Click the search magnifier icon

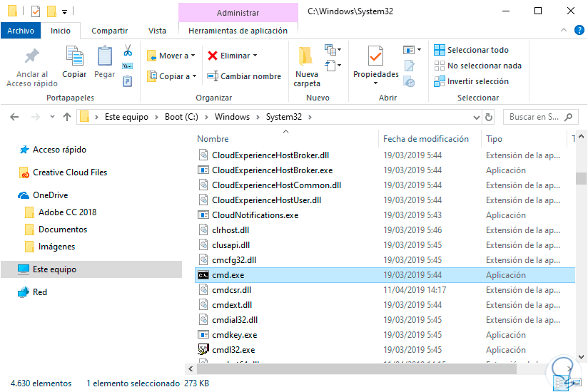(569, 117)
